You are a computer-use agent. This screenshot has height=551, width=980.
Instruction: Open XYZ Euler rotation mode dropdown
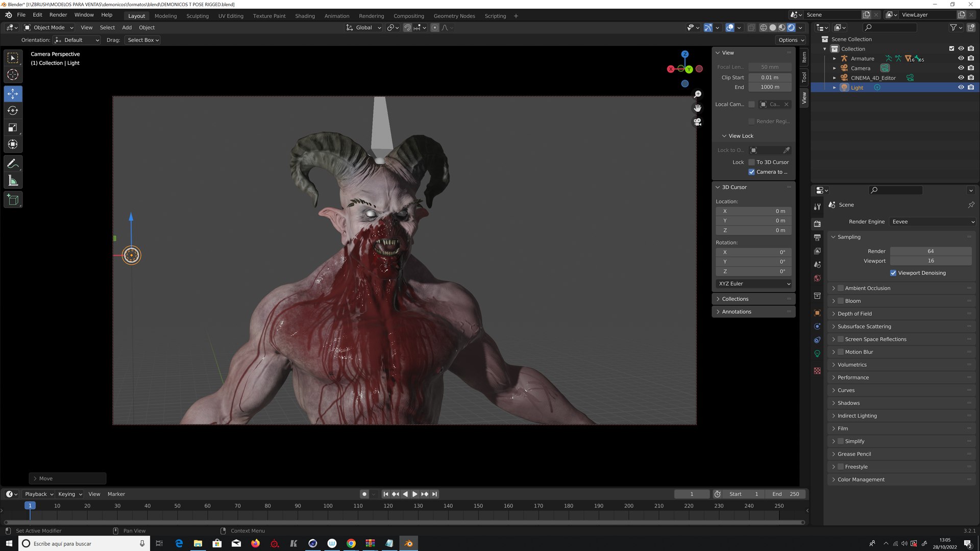point(754,284)
